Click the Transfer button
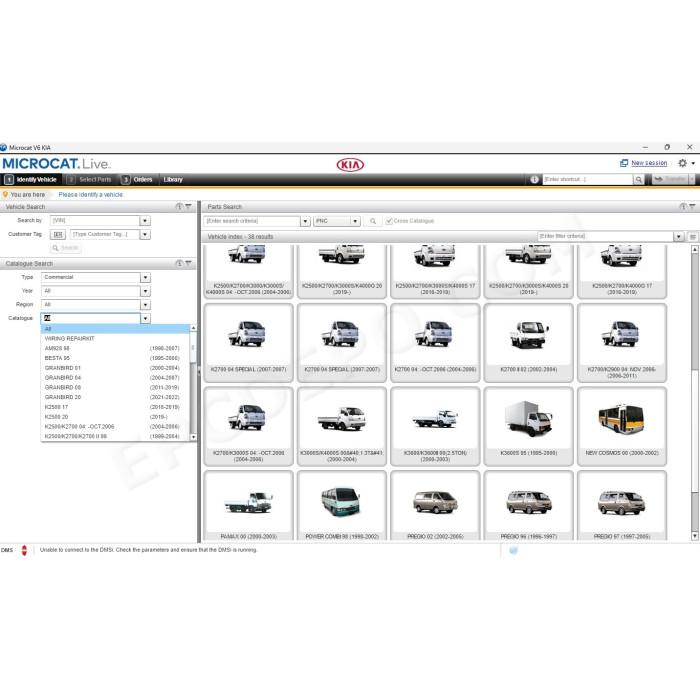This screenshot has height=700, width=700. (x=670, y=179)
